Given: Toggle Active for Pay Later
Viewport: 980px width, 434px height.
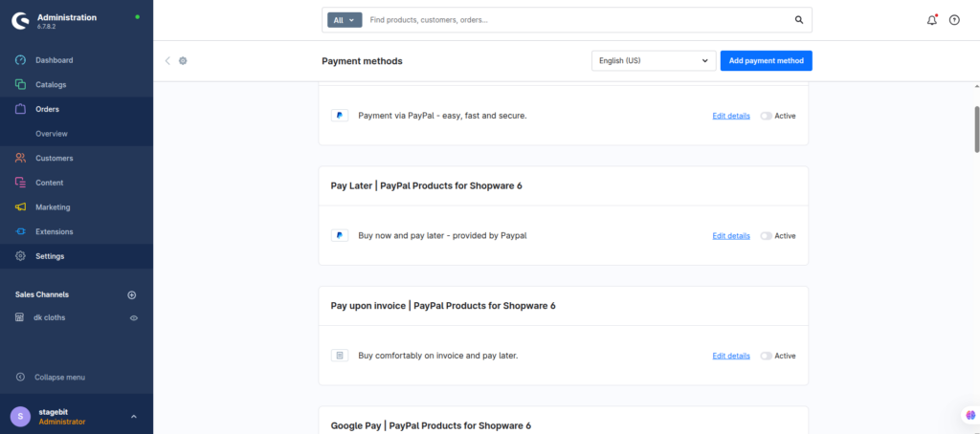Looking at the screenshot, I should (767, 235).
